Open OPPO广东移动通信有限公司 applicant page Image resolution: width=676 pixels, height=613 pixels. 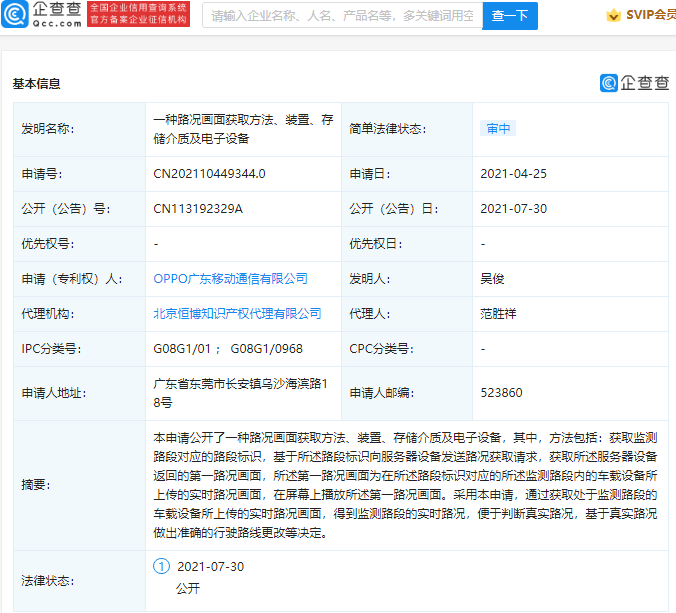point(230,279)
